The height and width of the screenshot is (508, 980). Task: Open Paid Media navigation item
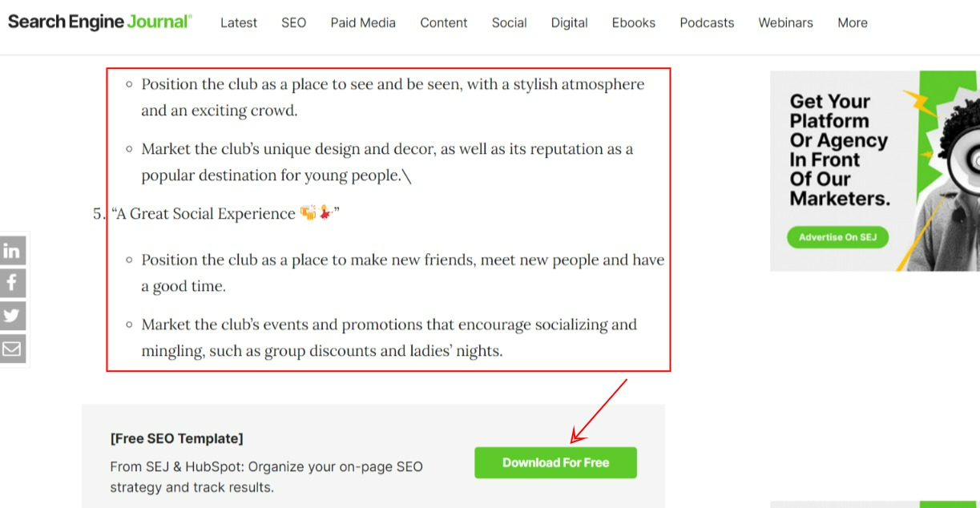tap(363, 22)
